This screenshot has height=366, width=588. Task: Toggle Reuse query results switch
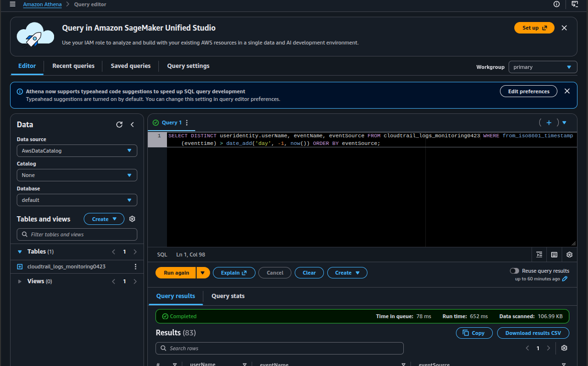pos(514,271)
